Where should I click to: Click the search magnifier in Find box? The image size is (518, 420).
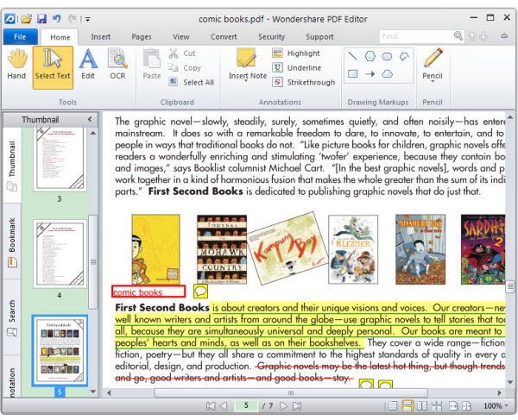(458, 35)
